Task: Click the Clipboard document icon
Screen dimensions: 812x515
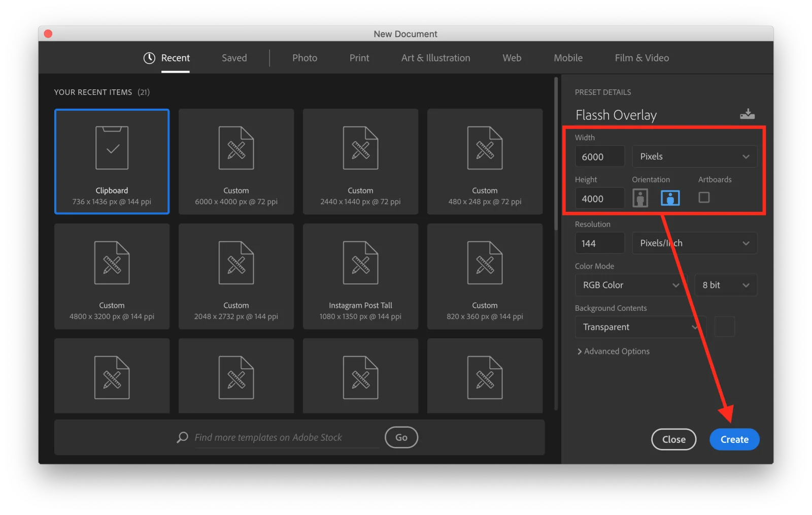Action: pos(112,147)
